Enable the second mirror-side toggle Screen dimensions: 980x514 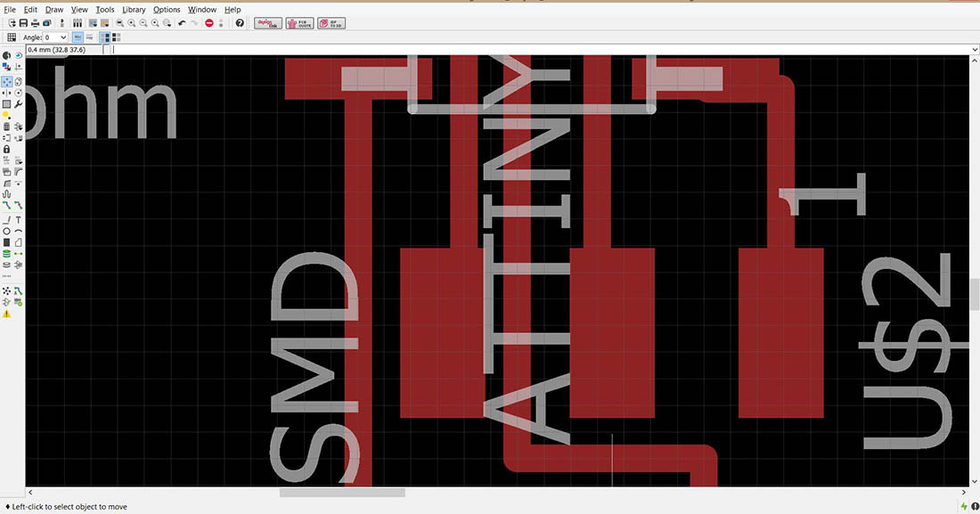point(116,37)
